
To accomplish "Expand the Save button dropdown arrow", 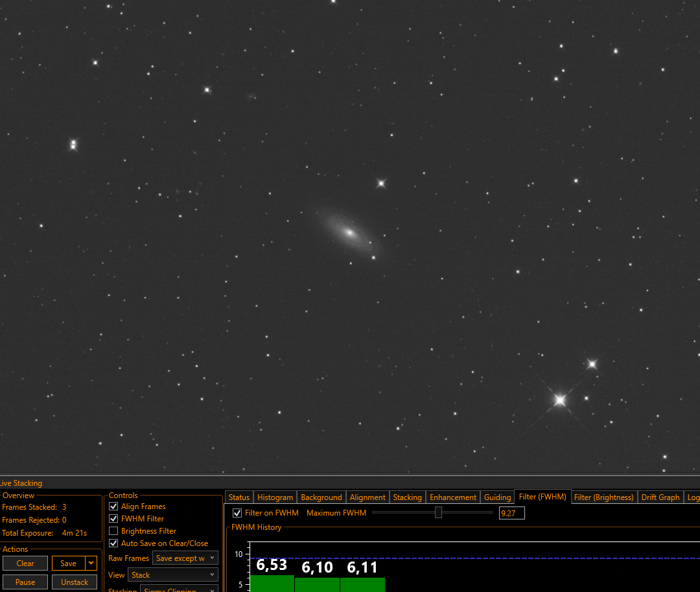I will pos(91,563).
